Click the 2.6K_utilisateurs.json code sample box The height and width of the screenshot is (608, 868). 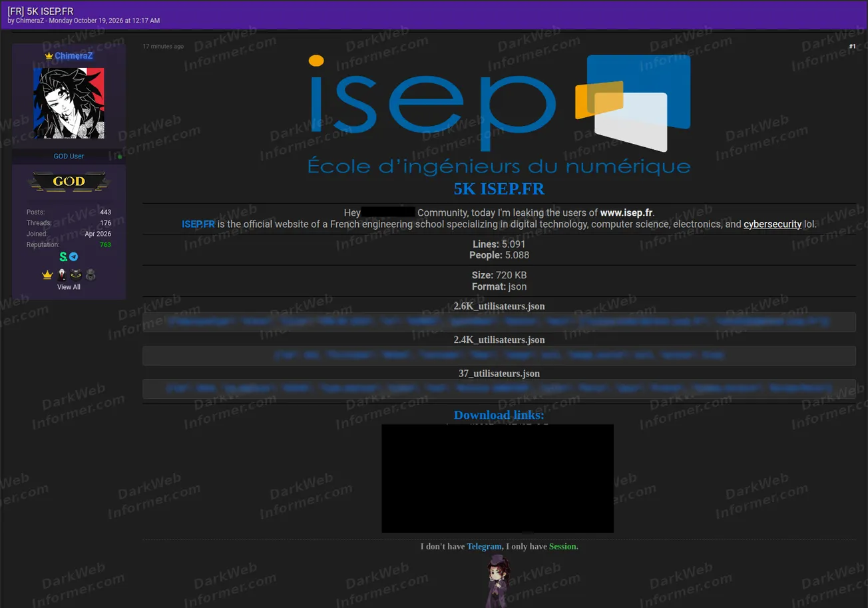pos(499,322)
